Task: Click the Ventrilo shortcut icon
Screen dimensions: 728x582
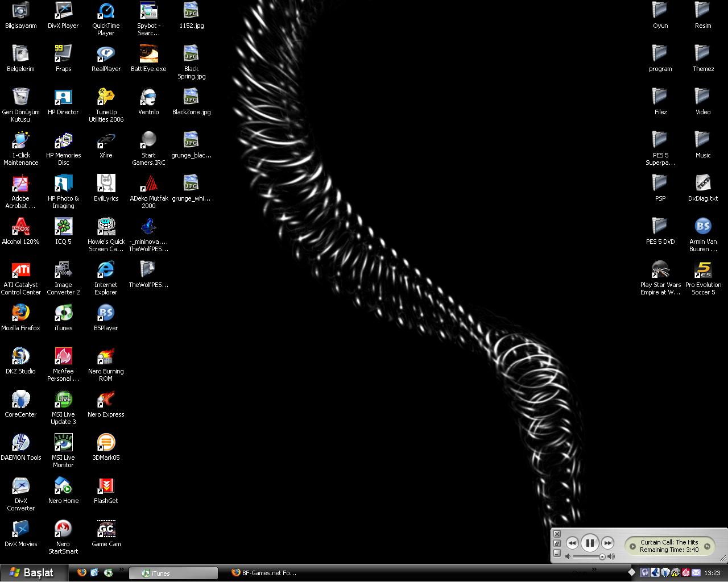Action: tap(148, 97)
